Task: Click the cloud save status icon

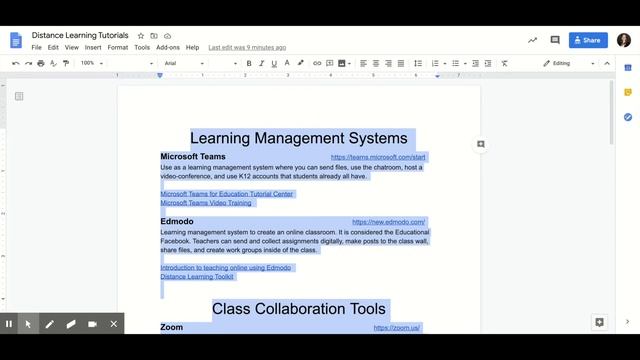Action: 167,36
